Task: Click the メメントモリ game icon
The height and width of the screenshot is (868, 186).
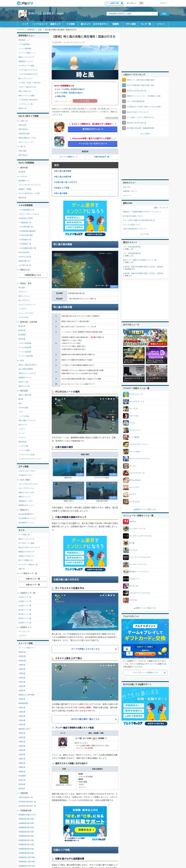Action: [126, 487]
